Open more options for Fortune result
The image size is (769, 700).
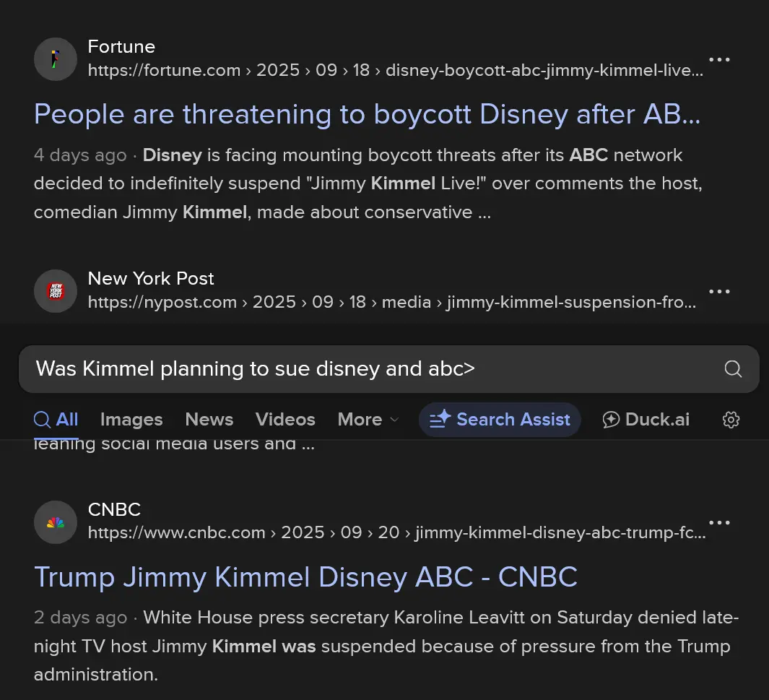click(x=719, y=60)
